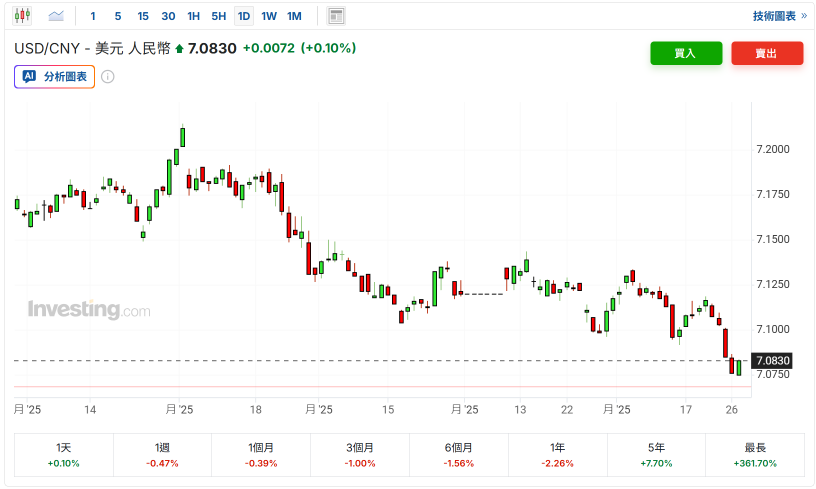The height and width of the screenshot is (489, 816).
Task: Choose the 1D timeframe
Action: [244, 16]
